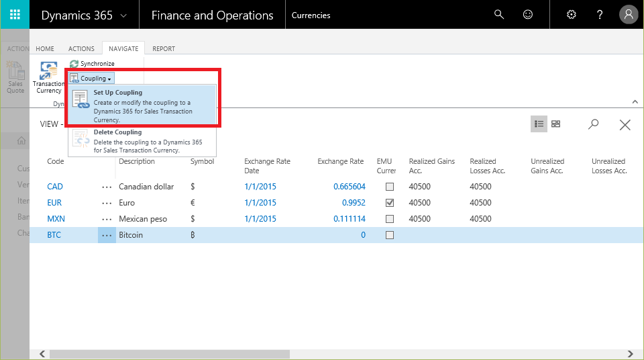Image resolution: width=644 pixels, height=360 pixels.
Task: Open more options for BTC row
Action: point(107,235)
